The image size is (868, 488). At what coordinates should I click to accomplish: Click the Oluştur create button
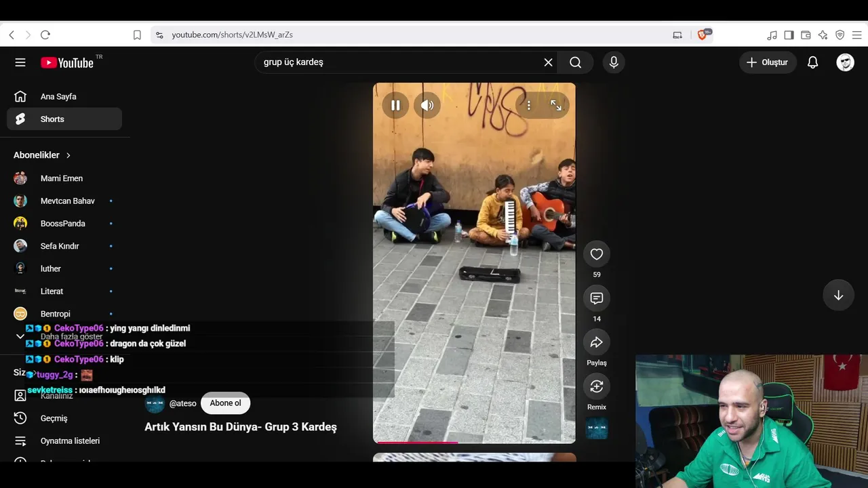768,62
